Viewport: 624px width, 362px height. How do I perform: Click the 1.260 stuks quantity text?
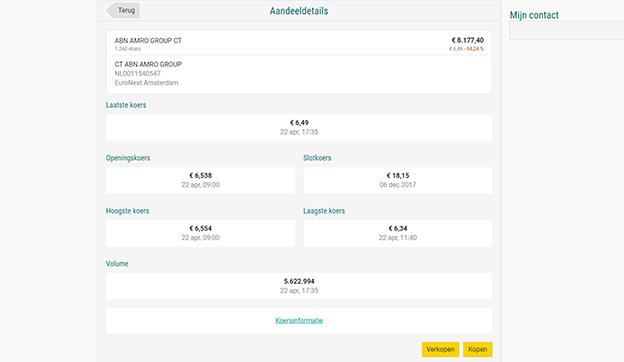128,49
